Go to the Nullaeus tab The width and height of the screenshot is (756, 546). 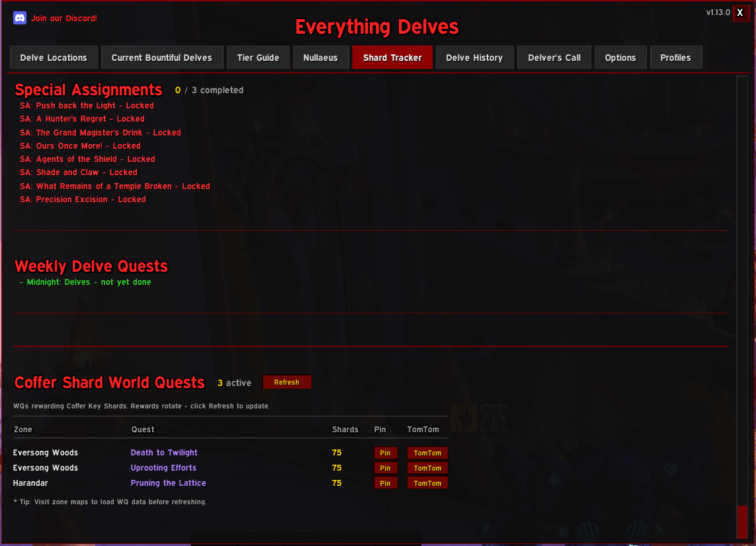[321, 58]
